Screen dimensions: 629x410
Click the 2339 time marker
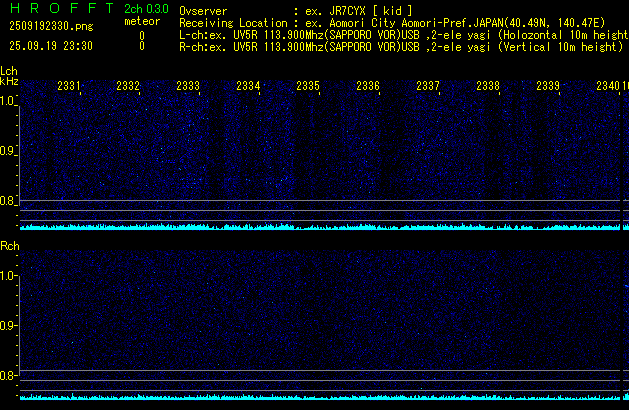(x=548, y=87)
